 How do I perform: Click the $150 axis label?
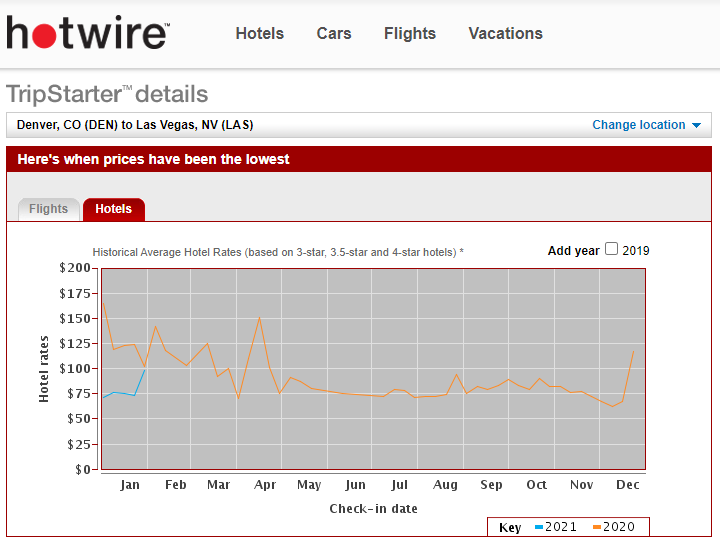(x=74, y=318)
